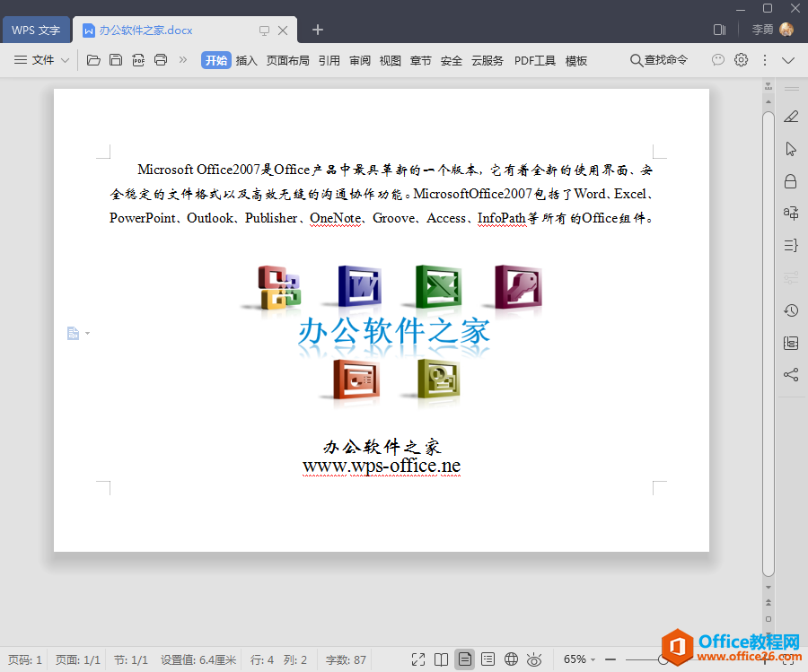This screenshot has width=808, height=672.
Task: Open the PDF工具 ribbon tab
Action: click(x=535, y=61)
